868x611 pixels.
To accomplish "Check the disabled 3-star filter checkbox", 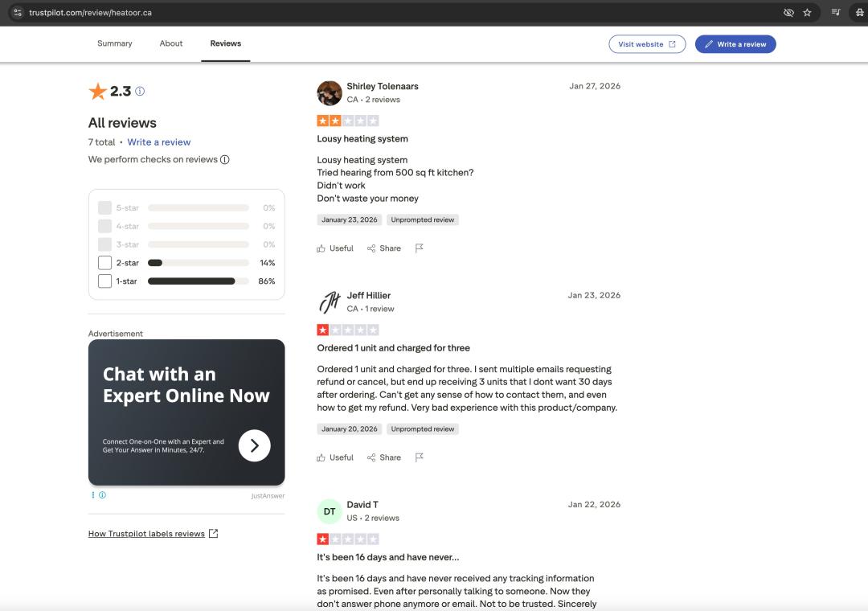I will point(104,244).
